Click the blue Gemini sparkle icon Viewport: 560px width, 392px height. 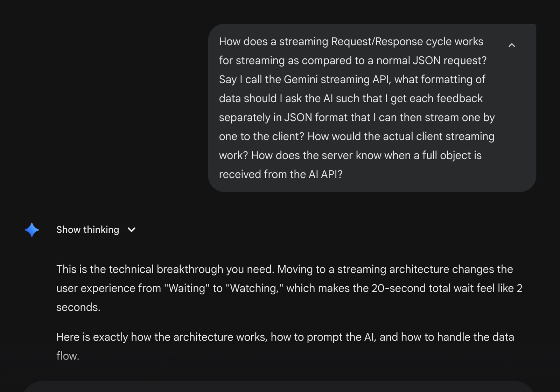point(32,230)
